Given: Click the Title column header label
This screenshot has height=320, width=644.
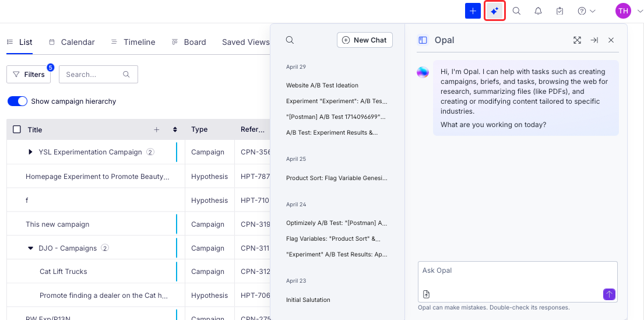Looking at the screenshot, I should [x=35, y=130].
